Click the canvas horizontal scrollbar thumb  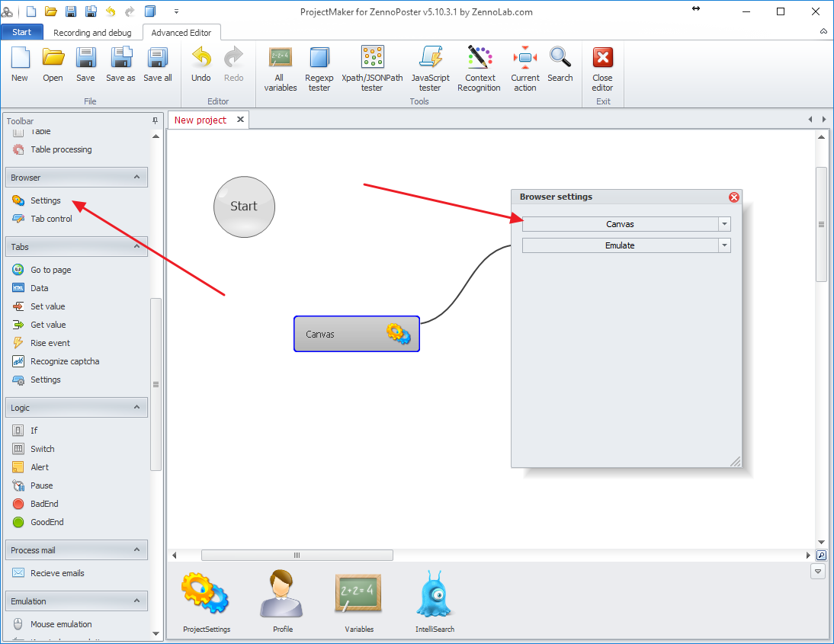pos(297,555)
